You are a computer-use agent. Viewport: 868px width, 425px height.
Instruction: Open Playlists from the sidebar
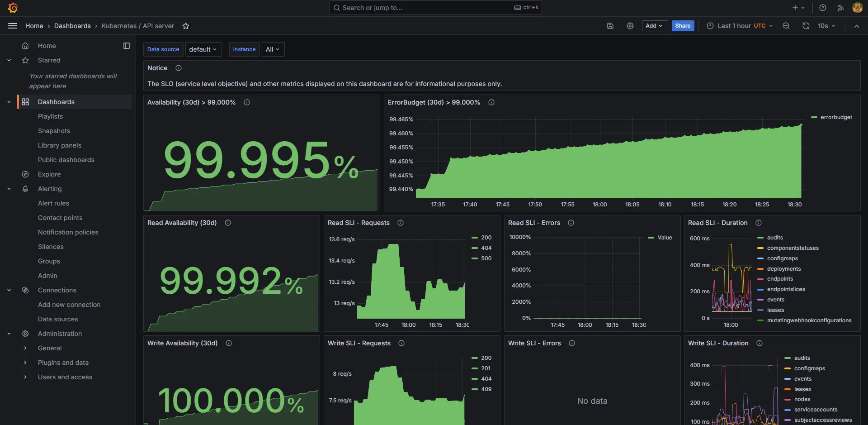[50, 116]
